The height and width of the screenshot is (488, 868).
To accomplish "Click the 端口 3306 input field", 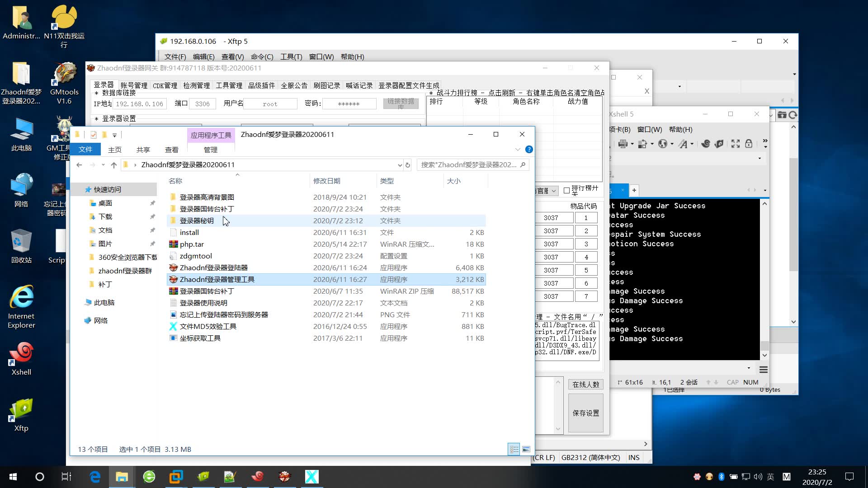I will pos(203,104).
